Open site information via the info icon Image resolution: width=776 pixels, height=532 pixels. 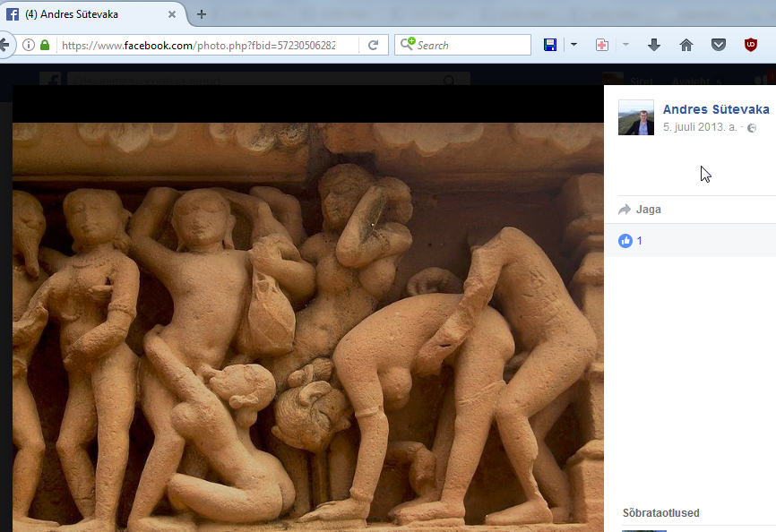[29, 45]
